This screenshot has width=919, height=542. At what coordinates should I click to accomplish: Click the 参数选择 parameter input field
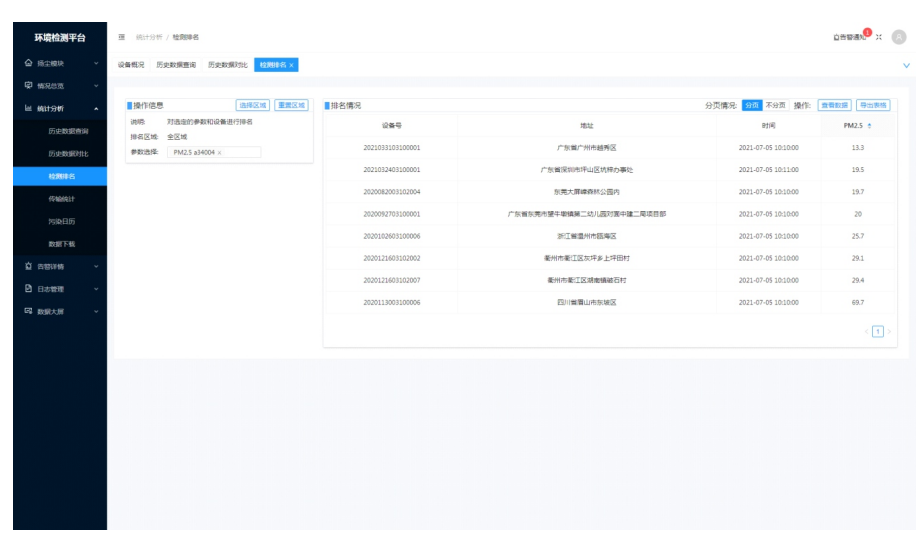242,153
